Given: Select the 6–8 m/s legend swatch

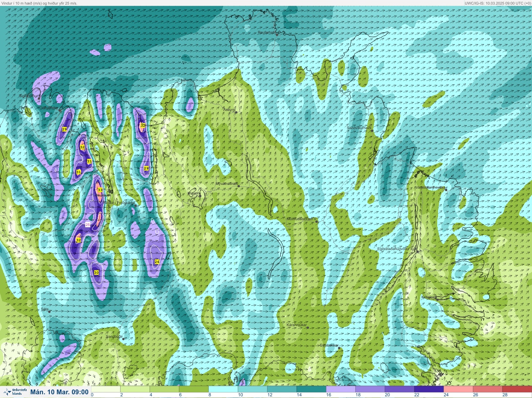Looking at the screenshot, I should (194, 389).
